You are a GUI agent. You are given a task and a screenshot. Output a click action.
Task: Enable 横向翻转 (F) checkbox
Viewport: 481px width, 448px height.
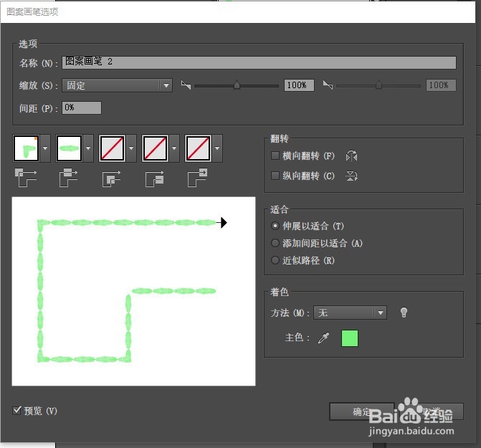tap(275, 156)
